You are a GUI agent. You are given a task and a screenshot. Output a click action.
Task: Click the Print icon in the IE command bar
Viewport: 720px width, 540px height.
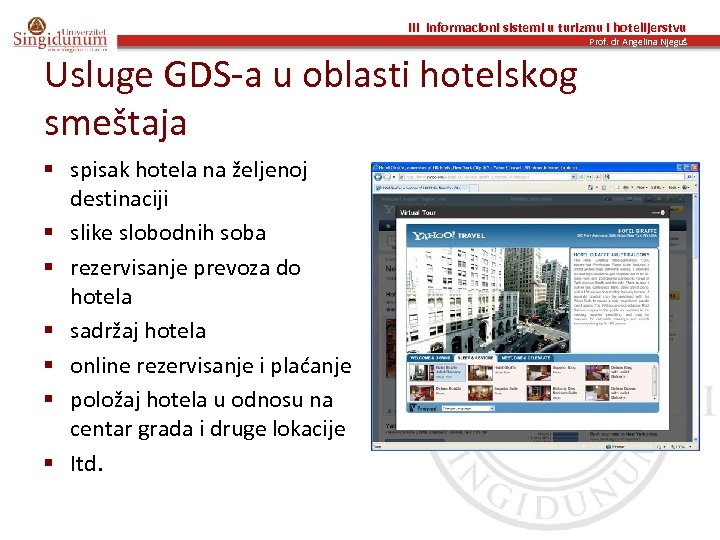[626, 187]
